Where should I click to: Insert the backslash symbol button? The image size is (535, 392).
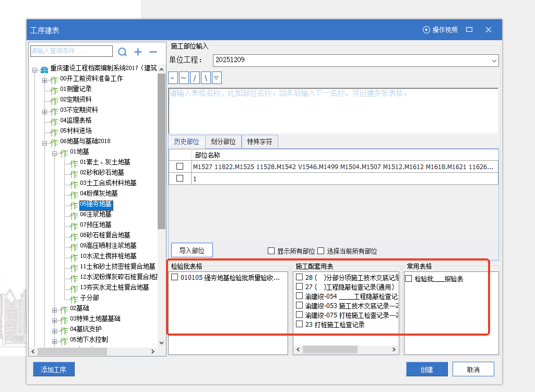[x=206, y=78]
